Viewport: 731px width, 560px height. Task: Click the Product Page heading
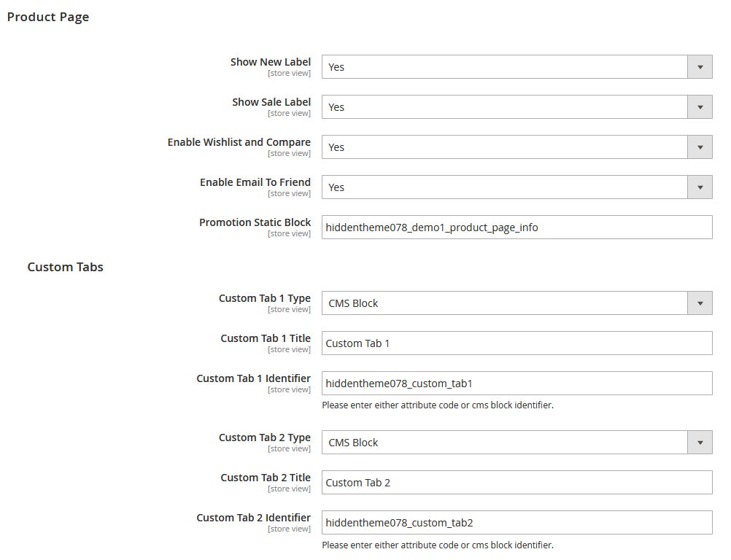(48, 16)
